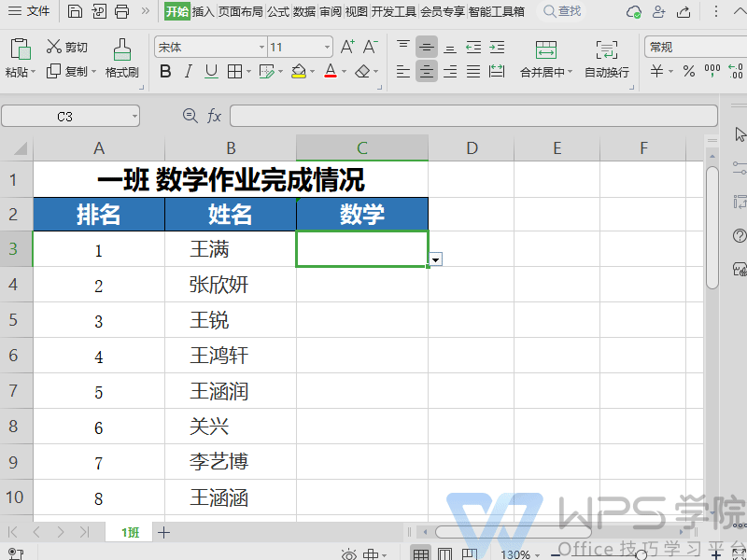Click the zoom level 130% indicator
This screenshot has width=747, height=560.
[x=515, y=553]
